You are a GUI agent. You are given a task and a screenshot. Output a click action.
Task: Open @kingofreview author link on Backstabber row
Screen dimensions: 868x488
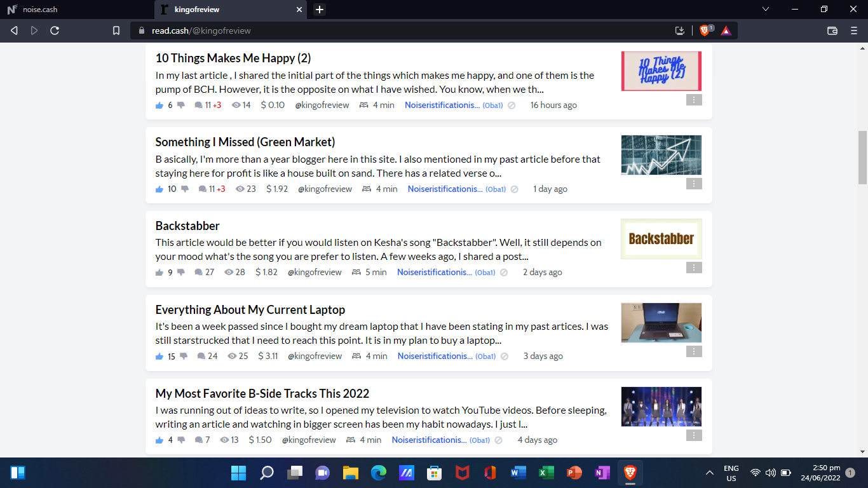tap(315, 273)
